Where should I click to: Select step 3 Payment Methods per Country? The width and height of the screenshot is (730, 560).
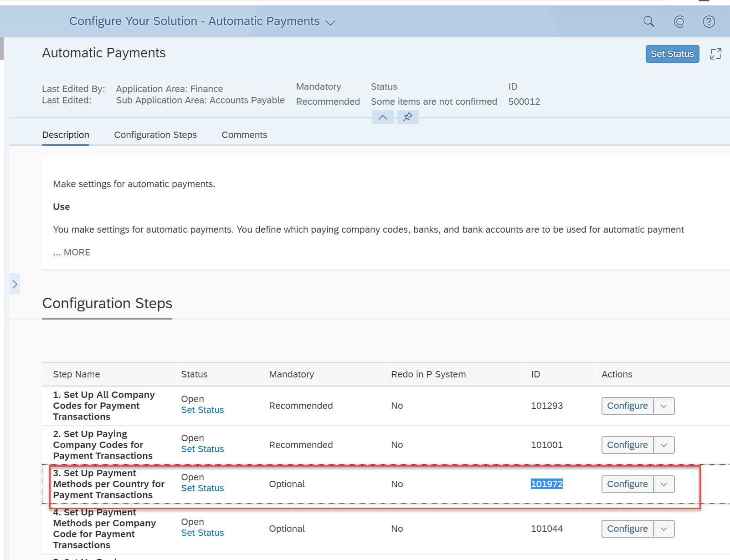108,484
